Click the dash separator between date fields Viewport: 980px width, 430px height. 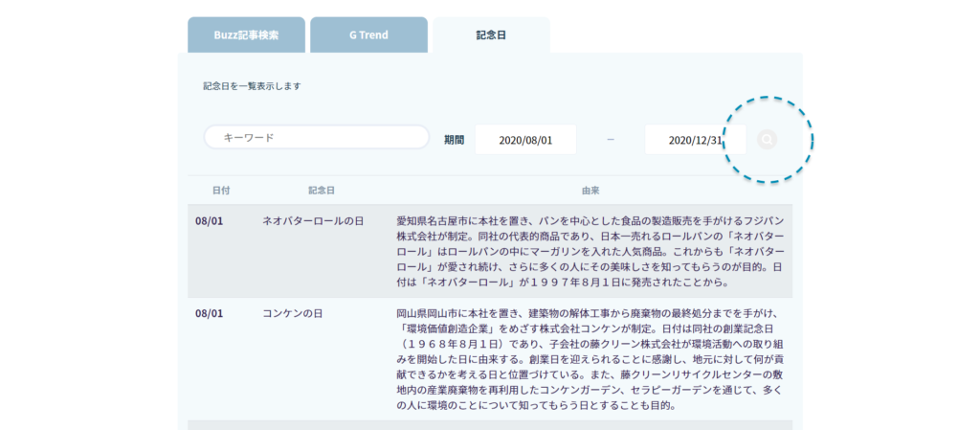(x=611, y=140)
